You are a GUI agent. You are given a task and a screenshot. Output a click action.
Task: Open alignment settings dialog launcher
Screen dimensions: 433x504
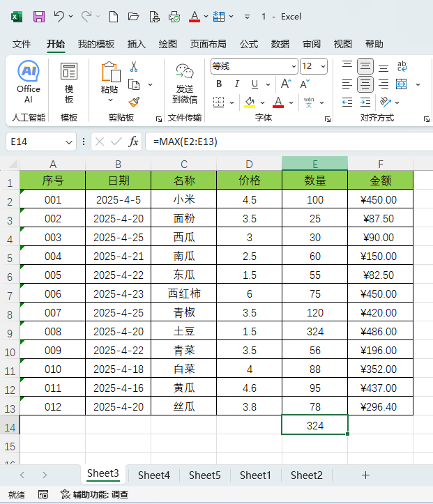pos(427,120)
